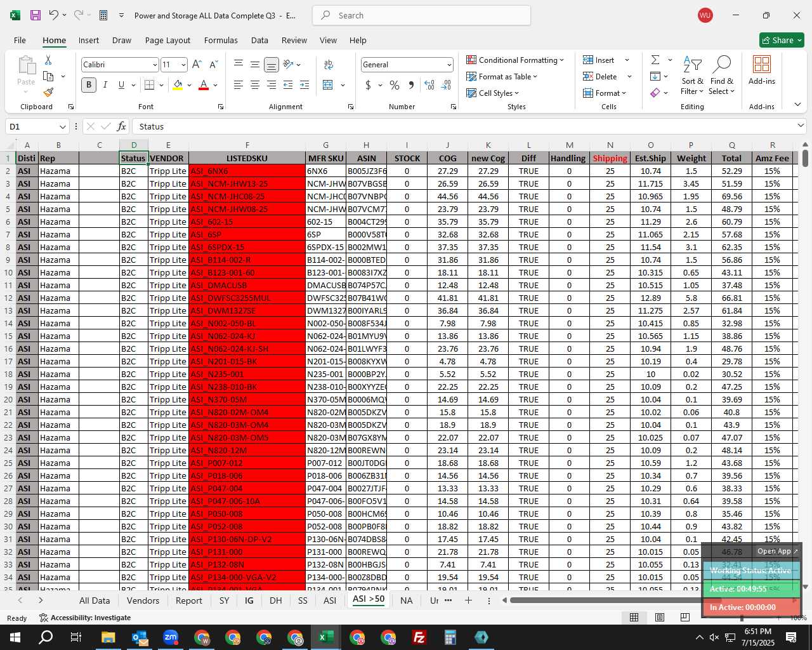Apply Percent Style format

click(x=395, y=84)
